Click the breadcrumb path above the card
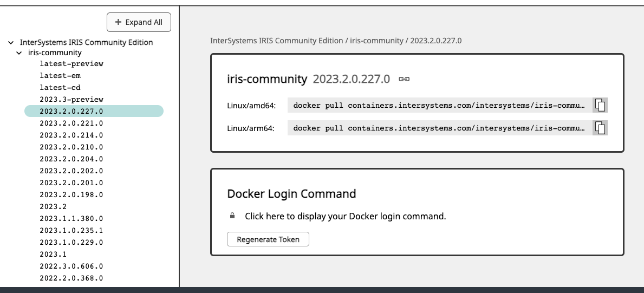 pos(336,41)
